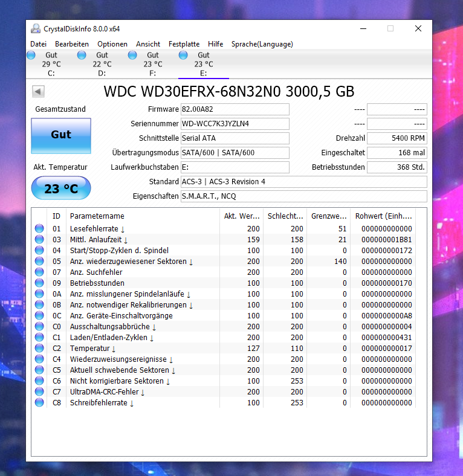Click status circle for Ausschaltungsabbrüche
463x476 pixels.
coord(39,326)
